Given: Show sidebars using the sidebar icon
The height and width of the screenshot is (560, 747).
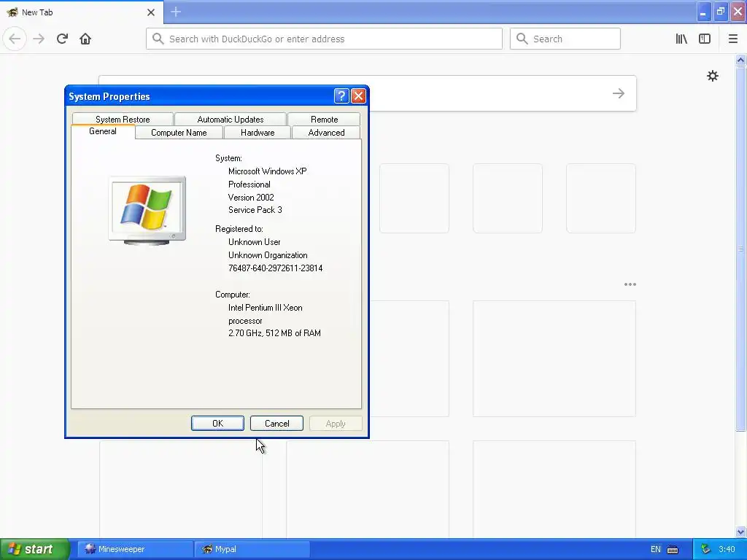Looking at the screenshot, I should tap(705, 39).
